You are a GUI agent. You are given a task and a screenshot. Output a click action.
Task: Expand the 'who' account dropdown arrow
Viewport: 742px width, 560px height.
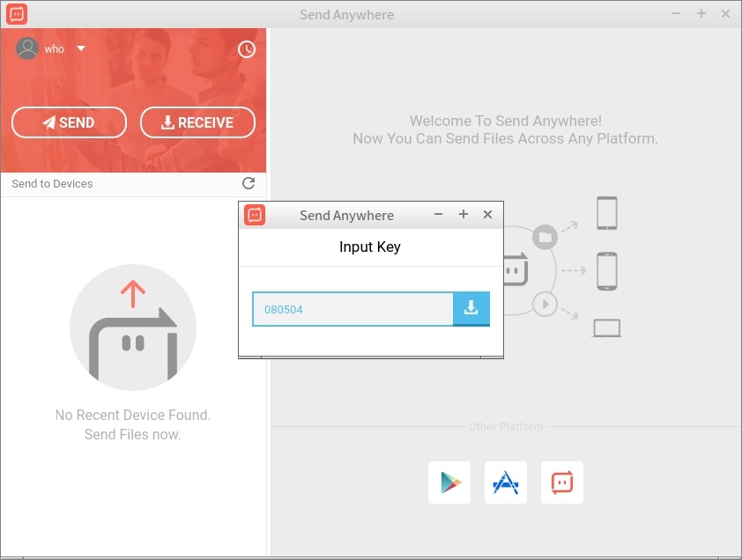[x=81, y=48]
